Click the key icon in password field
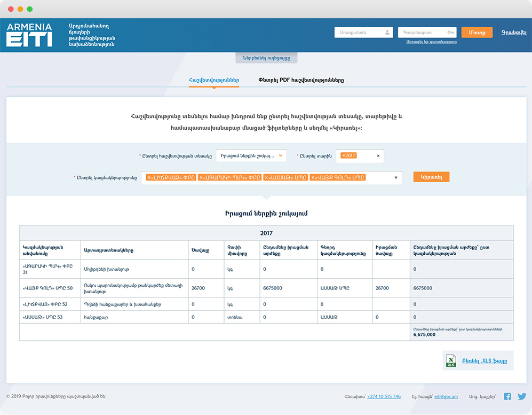Screen dimensions: 532x415 coord(450,32)
